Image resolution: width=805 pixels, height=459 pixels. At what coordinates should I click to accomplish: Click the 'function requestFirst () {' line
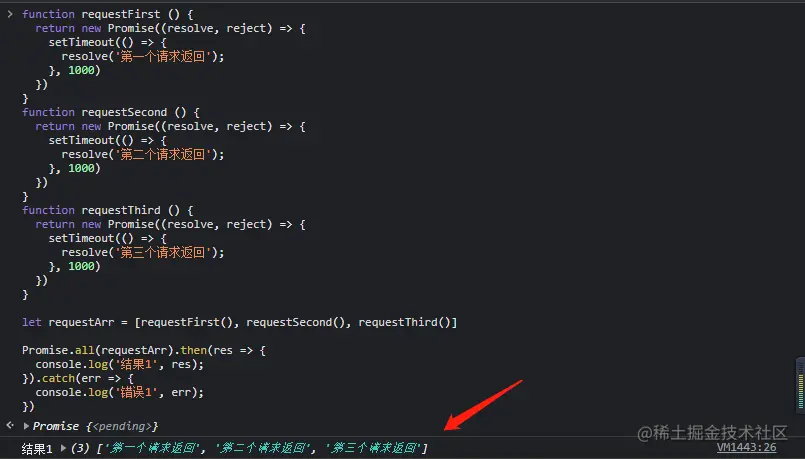108,14
